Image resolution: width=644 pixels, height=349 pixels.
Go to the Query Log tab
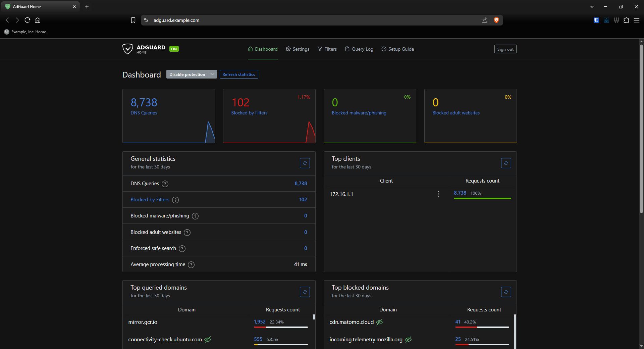tap(359, 49)
